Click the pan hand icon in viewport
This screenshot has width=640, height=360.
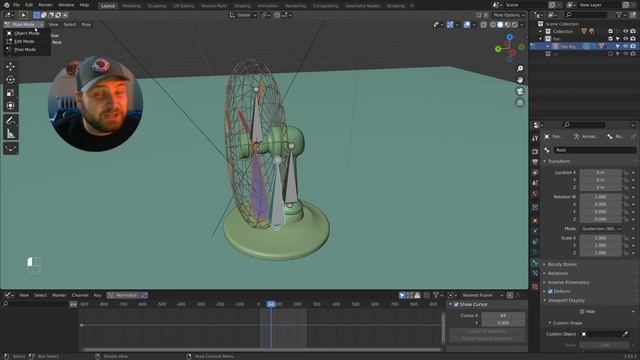point(520,80)
